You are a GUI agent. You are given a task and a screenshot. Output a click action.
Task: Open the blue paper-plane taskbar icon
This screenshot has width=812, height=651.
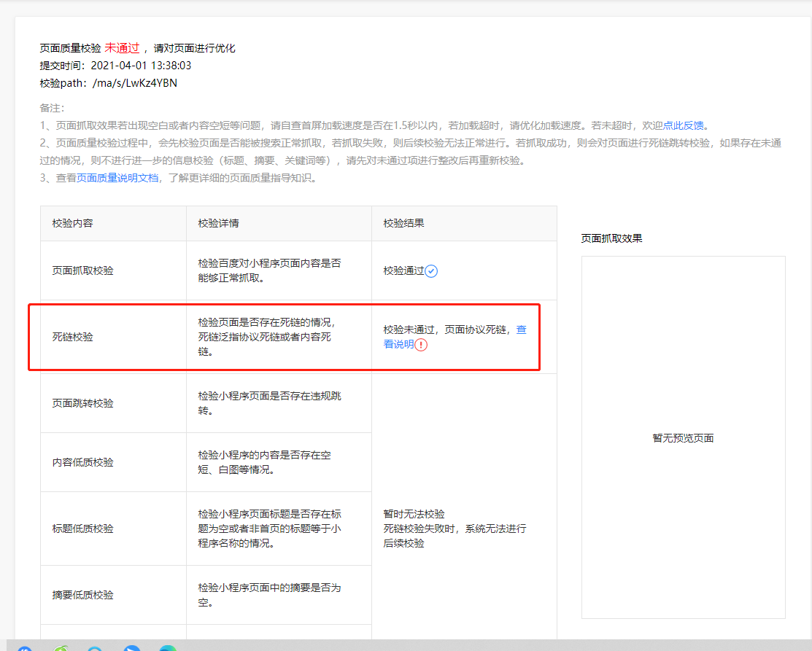click(132, 648)
